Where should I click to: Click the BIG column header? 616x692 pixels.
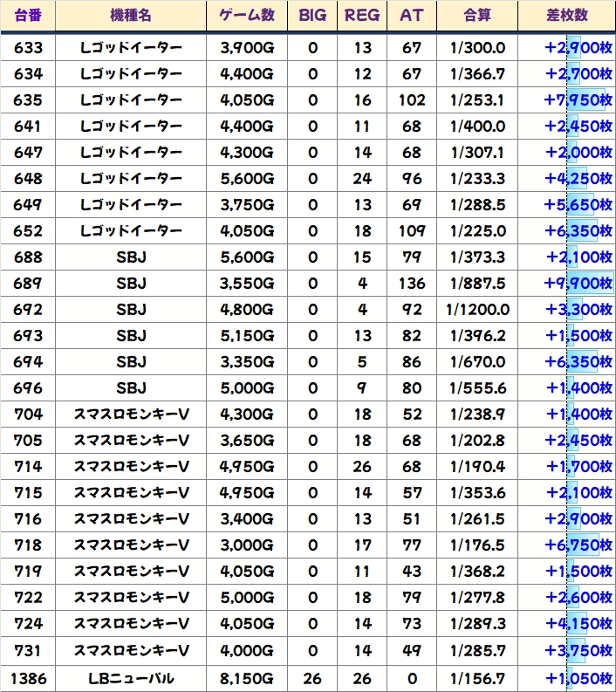[312, 16]
